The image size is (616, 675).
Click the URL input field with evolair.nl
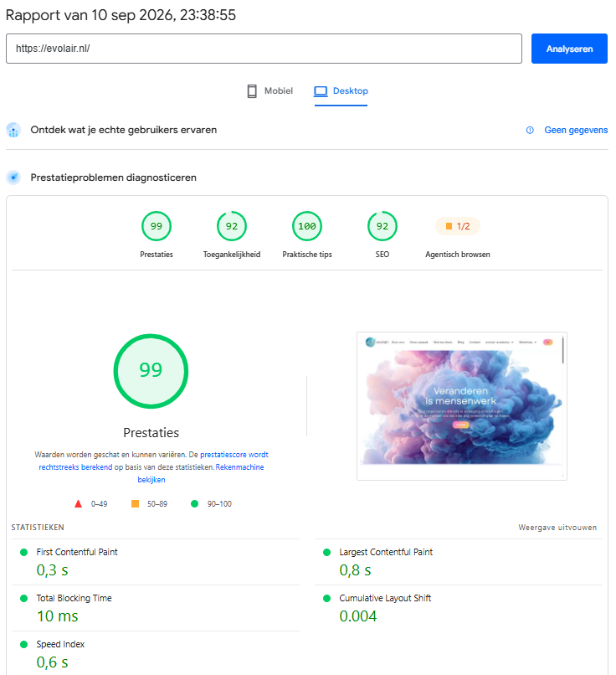tap(264, 49)
